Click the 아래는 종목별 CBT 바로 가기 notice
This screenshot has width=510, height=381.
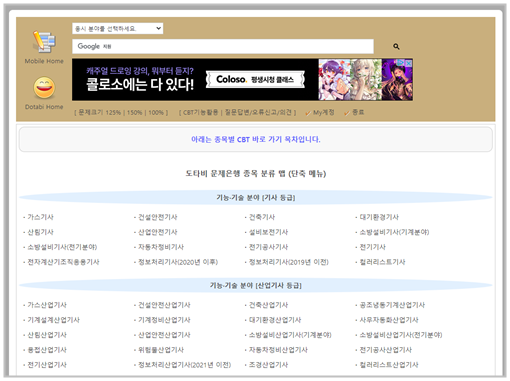click(256, 139)
